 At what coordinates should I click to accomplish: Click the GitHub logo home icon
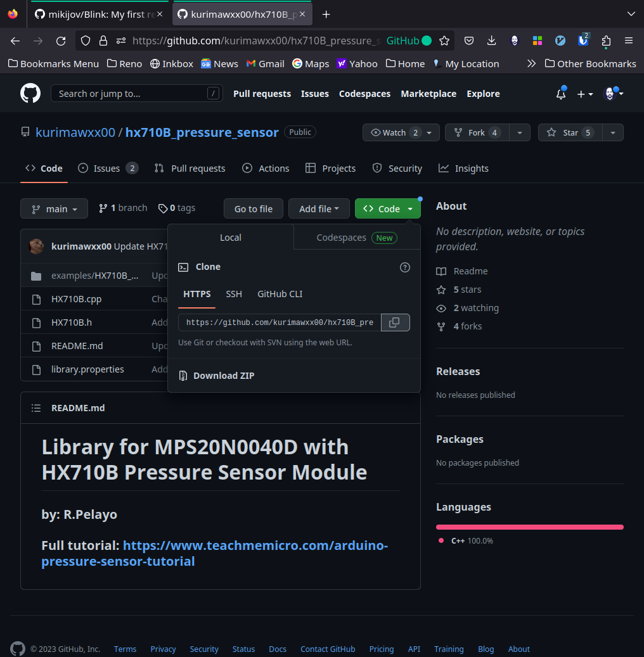click(30, 93)
